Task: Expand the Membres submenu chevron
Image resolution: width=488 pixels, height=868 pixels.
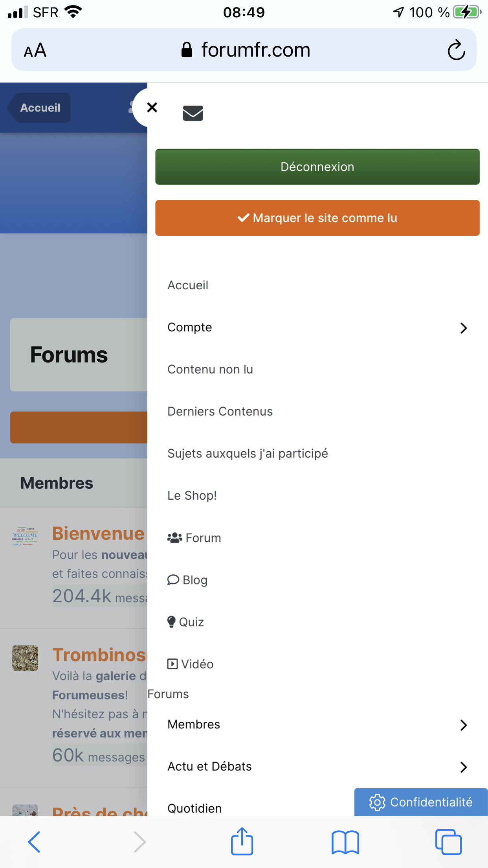Action: [464, 725]
